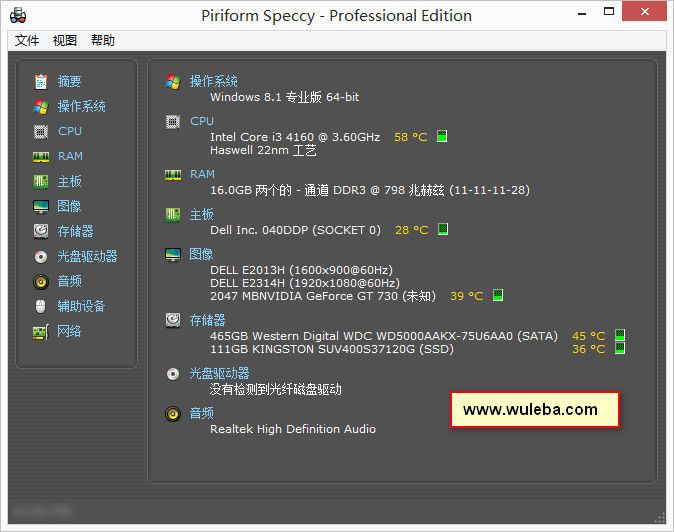Click the NVIDIA GeForce GT 730 line

323,296
